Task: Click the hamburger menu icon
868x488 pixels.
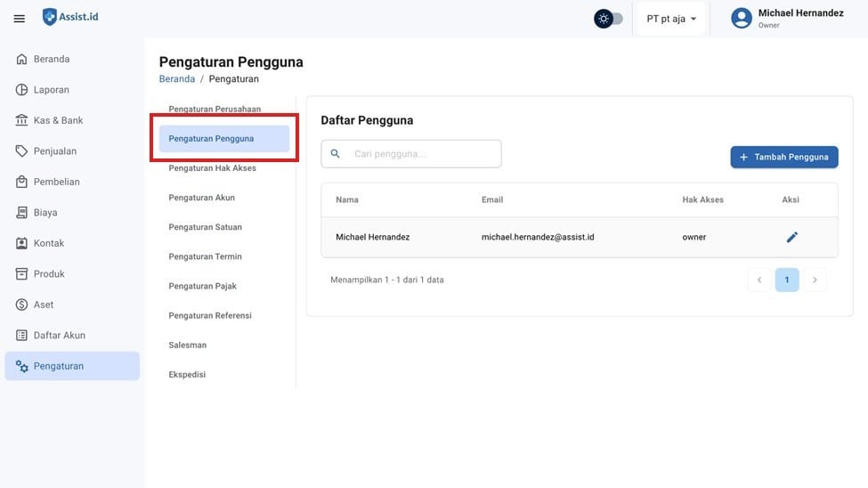Action: coord(20,19)
